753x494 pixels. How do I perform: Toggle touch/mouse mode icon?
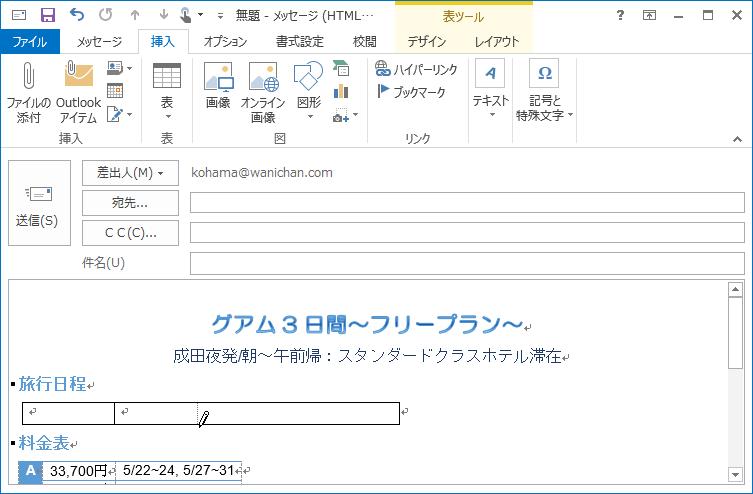[x=185, y=16]
